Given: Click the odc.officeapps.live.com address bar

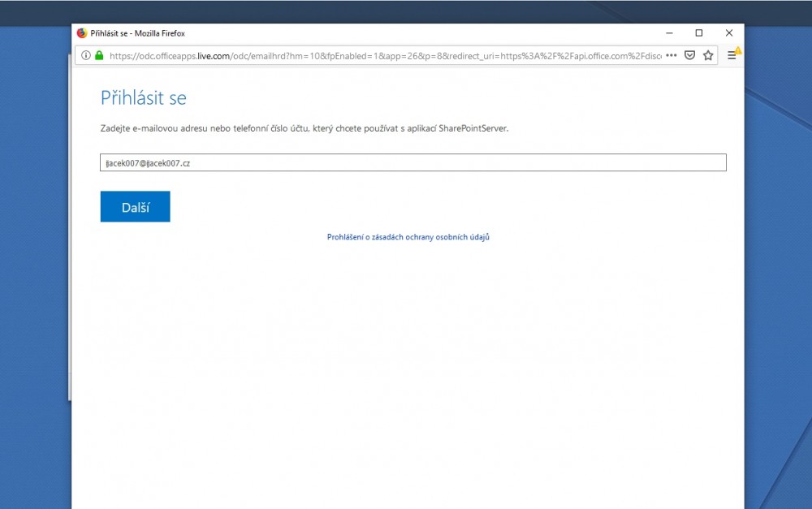Looking at the screenshot, I should [382, 56].
